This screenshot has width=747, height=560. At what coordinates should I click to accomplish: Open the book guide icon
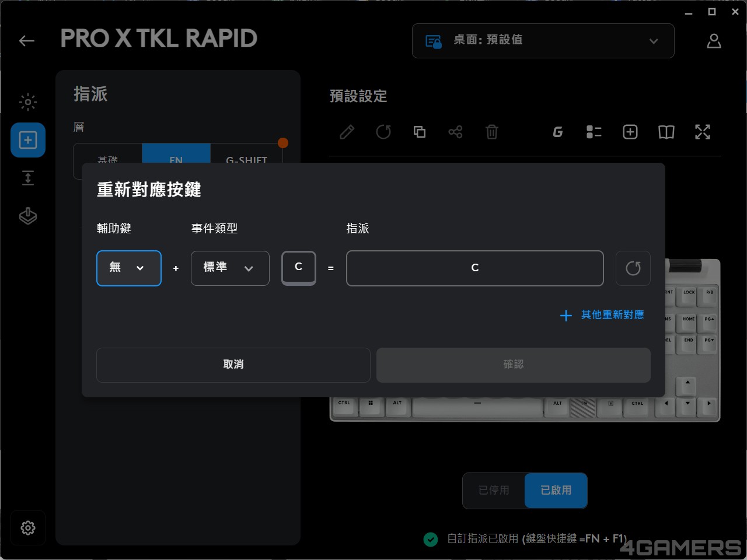click(666, 132)
